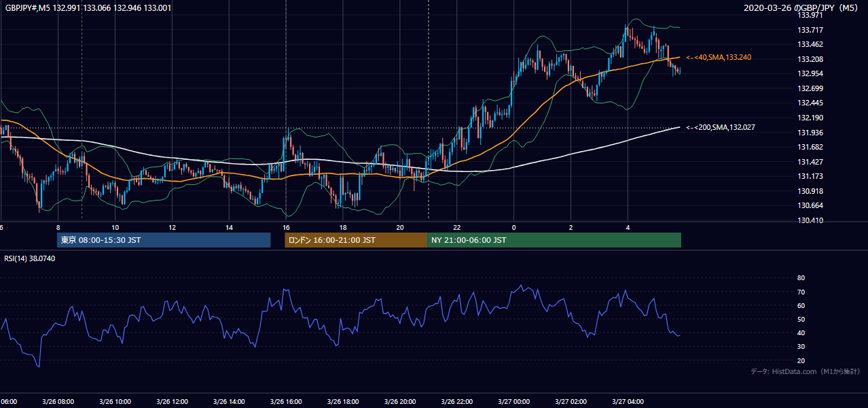Screen dimensions: 868x408
Task: Click price axis label 130.918
Action: click(x=810, y=192)
